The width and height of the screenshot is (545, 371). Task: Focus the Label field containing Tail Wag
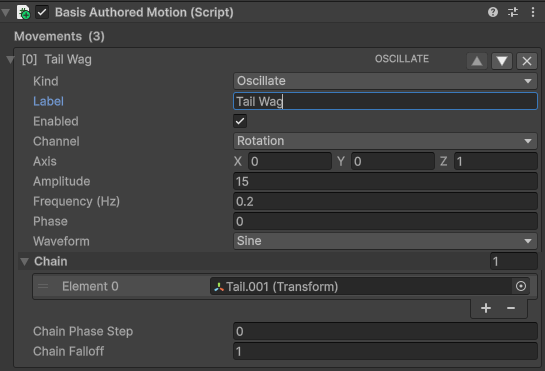click(385, 101)
